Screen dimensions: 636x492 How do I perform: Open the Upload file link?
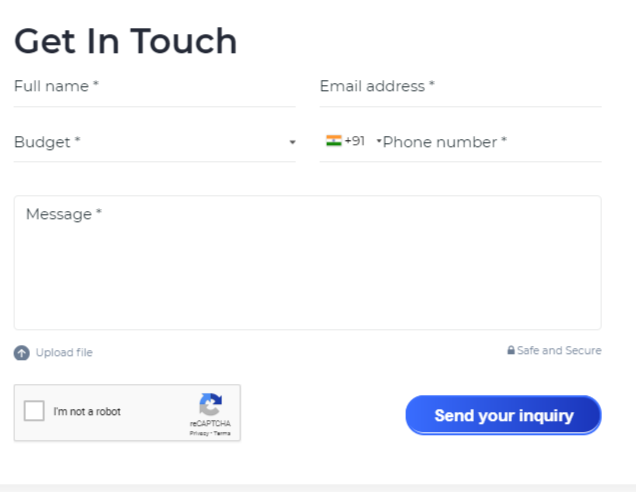[x=64, y=352]
